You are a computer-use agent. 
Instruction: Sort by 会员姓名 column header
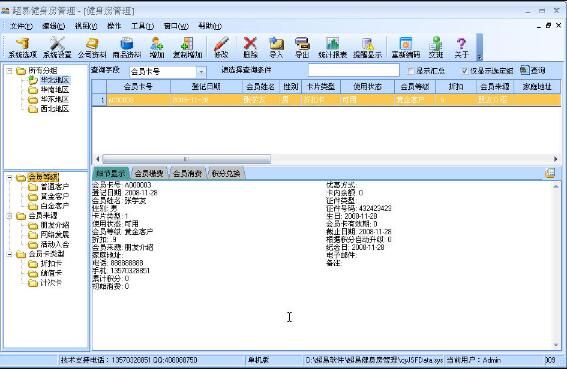(x=260, y=87)
